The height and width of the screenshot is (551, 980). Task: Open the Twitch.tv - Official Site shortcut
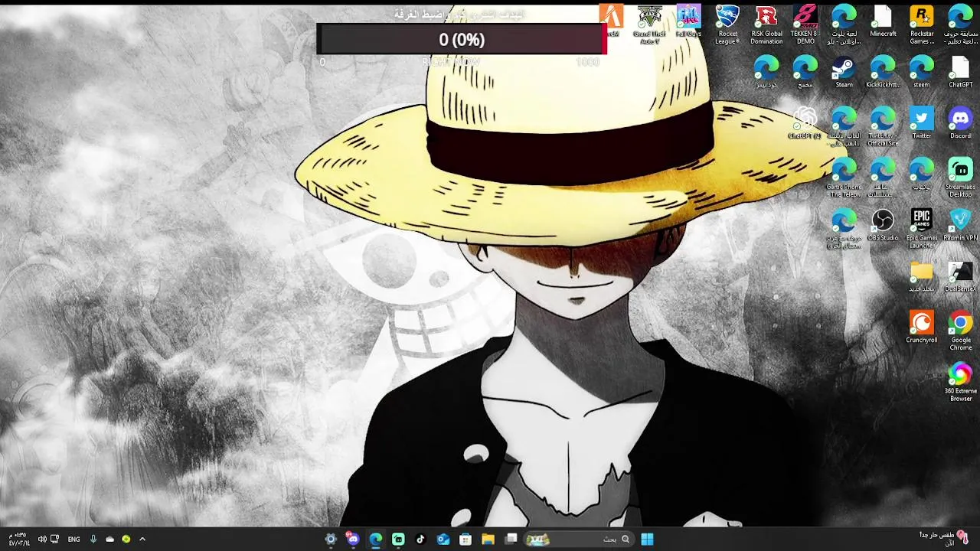coord(883,126)
